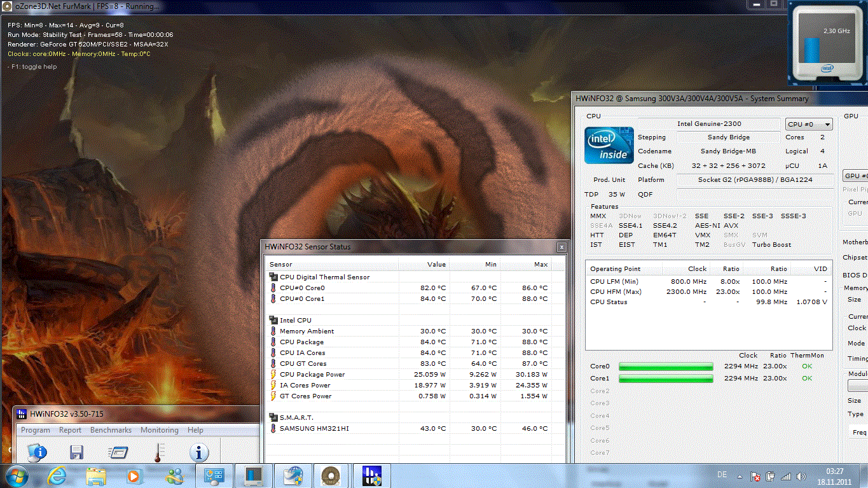Launch Internet Explorer from the taskbar
Viewport: 868px width, 488px height.
pos(57,475)
